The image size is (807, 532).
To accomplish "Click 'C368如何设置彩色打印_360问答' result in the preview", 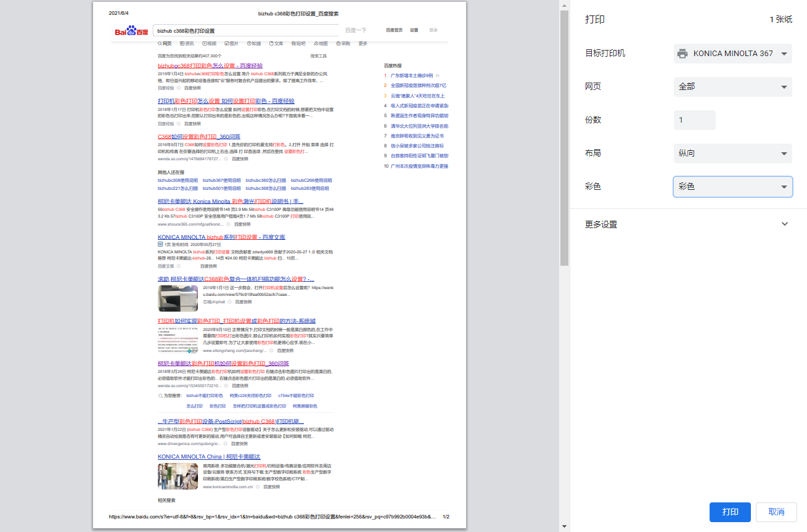I will 199,137.
